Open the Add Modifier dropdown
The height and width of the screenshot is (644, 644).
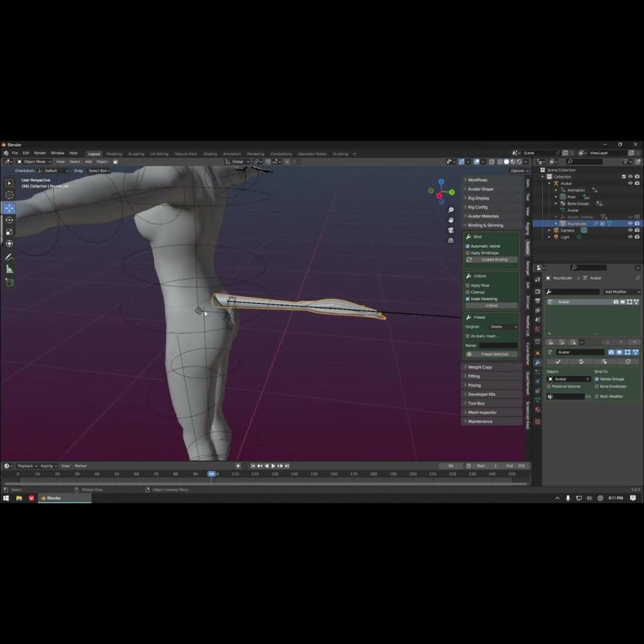coord(622,292)
